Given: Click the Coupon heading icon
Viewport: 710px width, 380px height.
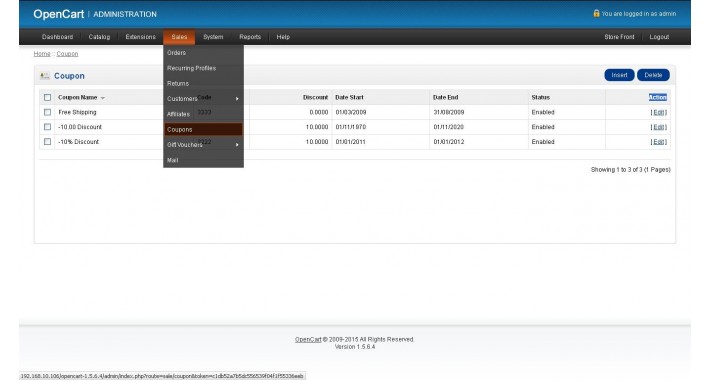Looking at the screenshot, I should tap(44, 76).
